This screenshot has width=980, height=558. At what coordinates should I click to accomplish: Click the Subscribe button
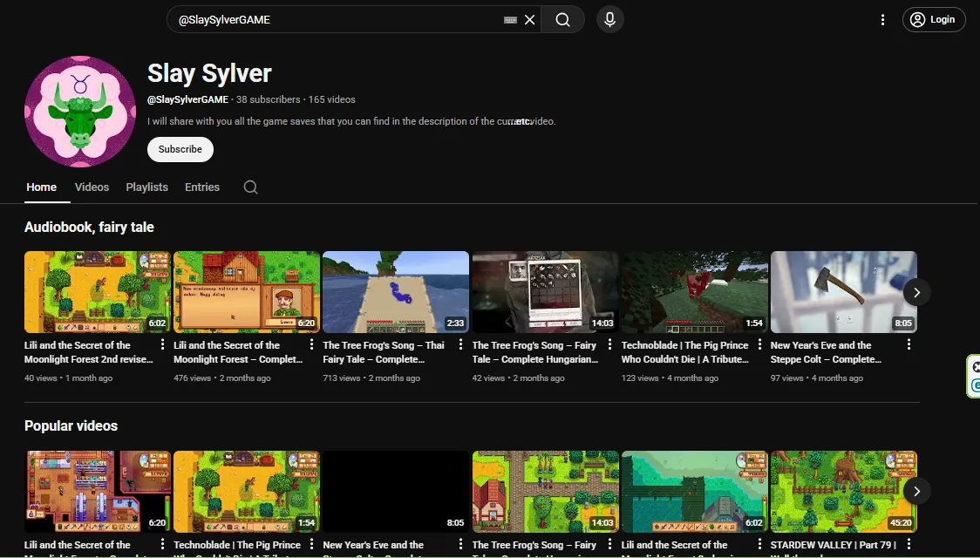[180, 149]
